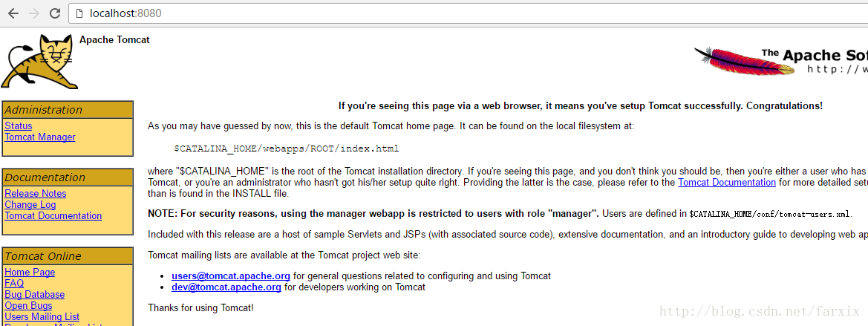This screenshot has height=326, width=868.
Task: Open the Tomcat Manager link
Action: tap(40, 137)
